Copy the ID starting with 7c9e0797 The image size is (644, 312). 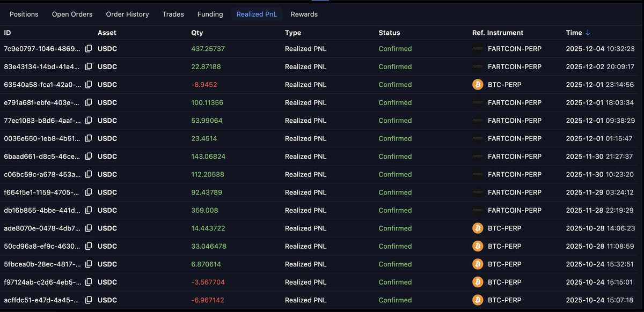tap(89, 49)
